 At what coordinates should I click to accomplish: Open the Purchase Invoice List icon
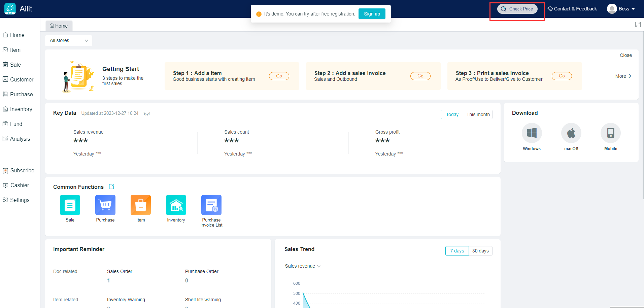211,205
